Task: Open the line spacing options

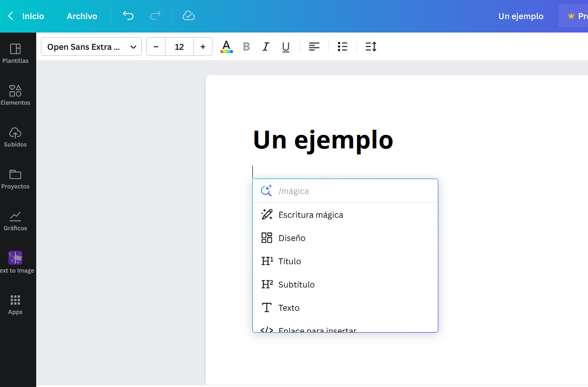Action: 371,47
